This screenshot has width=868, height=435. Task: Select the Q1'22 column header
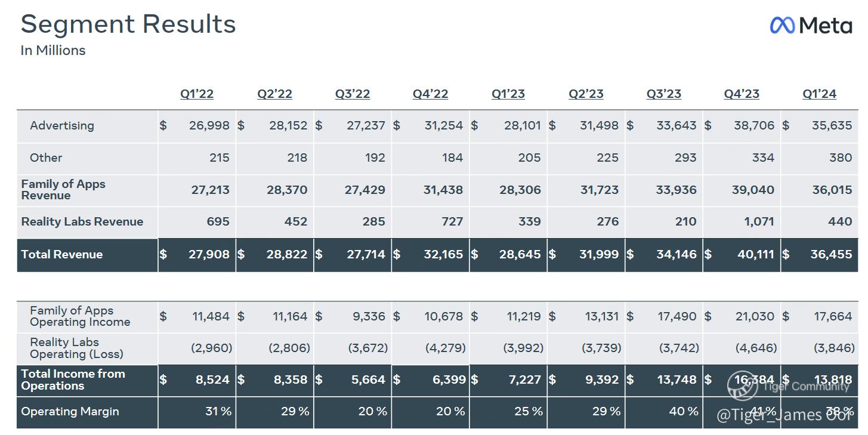197,94
